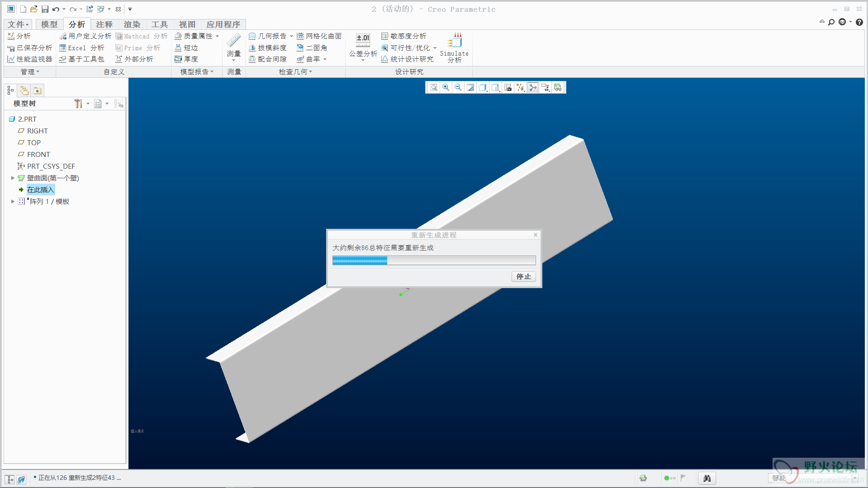Image resolution: width=868 pixels, height=488 pixels.
Task: Click the Zoom In magnifier icon
Action: (x=446, y=88)
